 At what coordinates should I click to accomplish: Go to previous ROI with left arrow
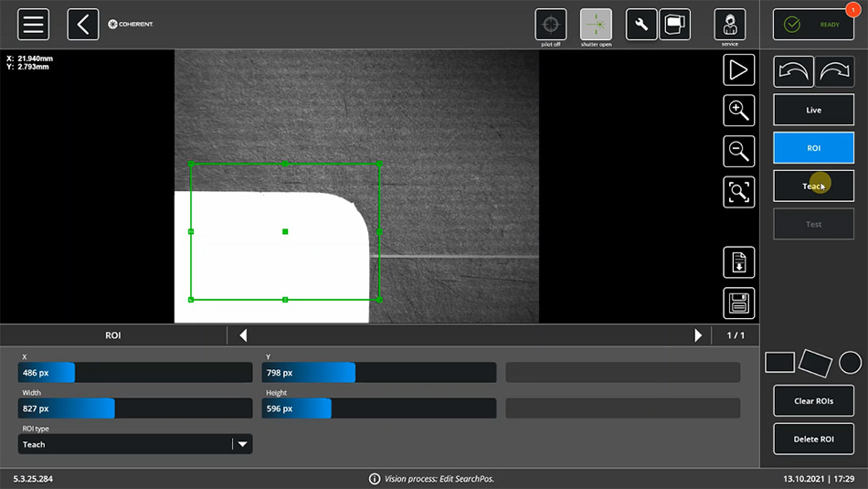pos(243,335)
